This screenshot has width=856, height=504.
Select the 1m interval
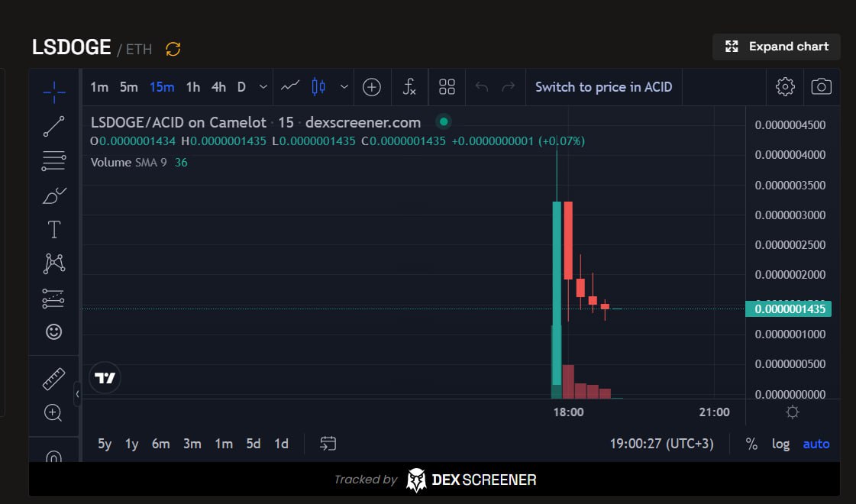click(99, 87)
